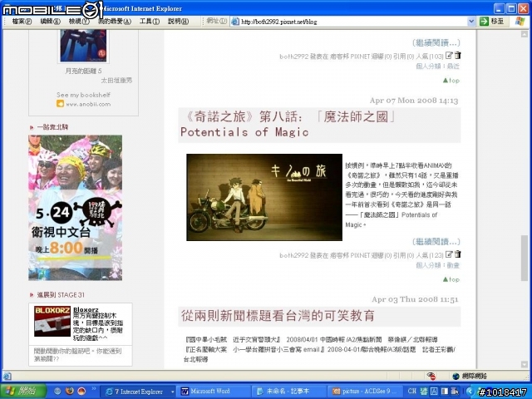This screenshot has height=399, width=532.
Task: Open the 工具(T) tools menu
Action: pyautogui.click(x=150, y=22)
